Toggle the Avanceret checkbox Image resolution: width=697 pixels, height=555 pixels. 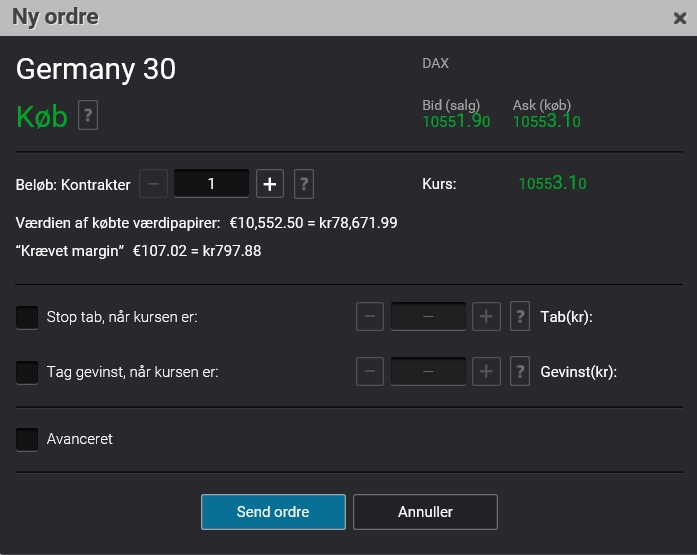(x=27, y=439)
